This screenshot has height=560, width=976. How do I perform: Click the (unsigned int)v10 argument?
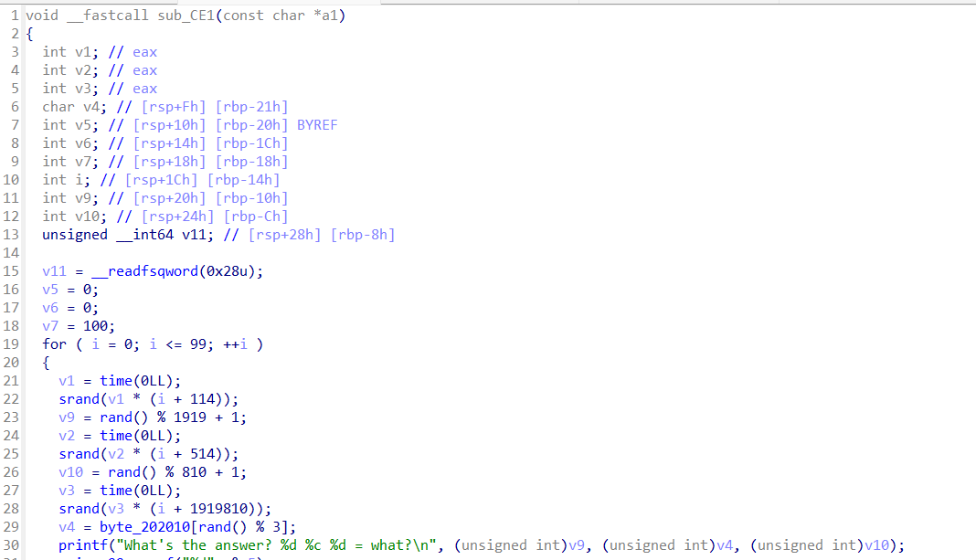click(x=821, y=545)
